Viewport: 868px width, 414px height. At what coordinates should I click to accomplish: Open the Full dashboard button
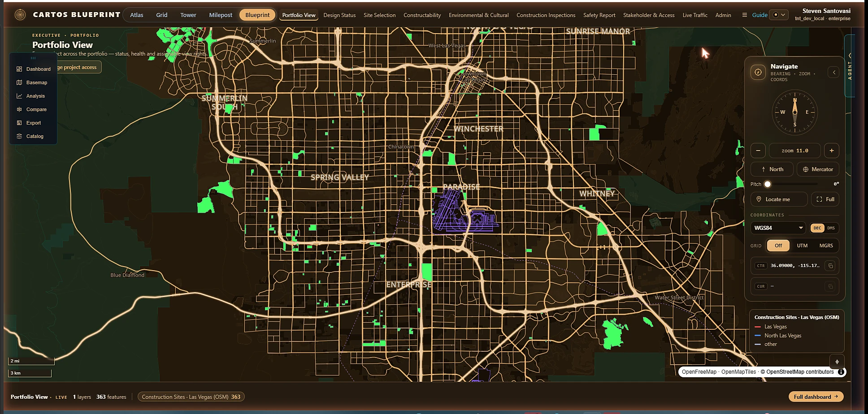[x=816, y=397]
